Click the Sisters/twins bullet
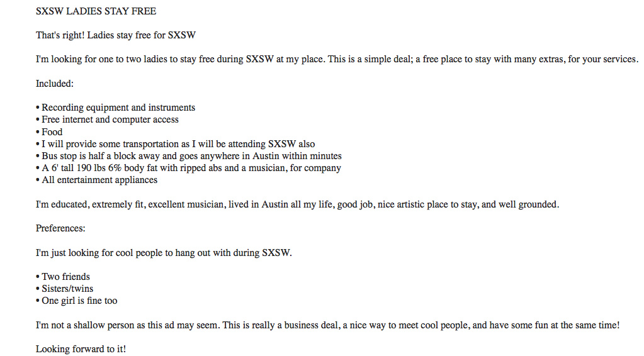This screenshot has width=644, height=356. 64,289
